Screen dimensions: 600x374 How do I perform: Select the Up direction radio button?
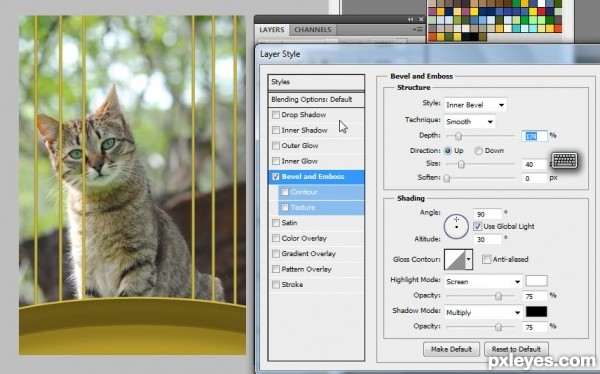point(448,151)
